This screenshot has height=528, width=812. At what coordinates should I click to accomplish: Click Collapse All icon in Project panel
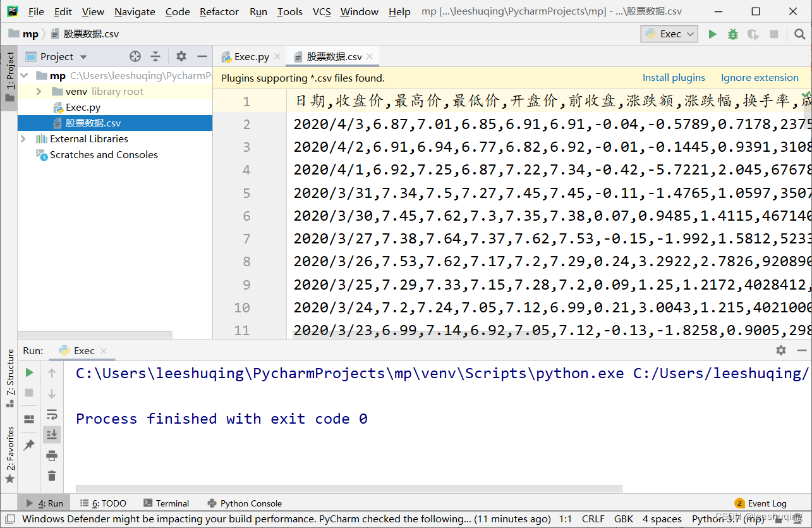[155, 56]
